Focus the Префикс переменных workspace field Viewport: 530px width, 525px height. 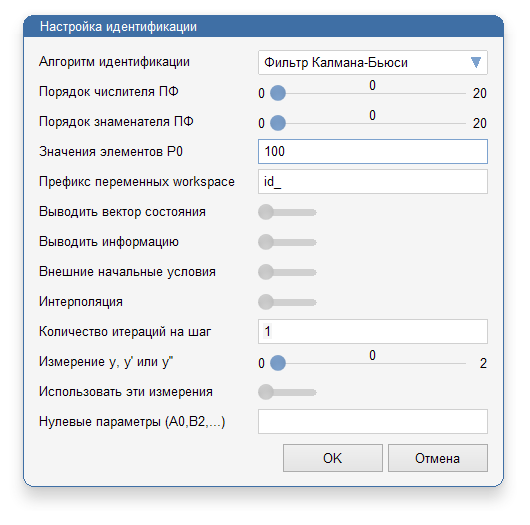pos(372,182)
